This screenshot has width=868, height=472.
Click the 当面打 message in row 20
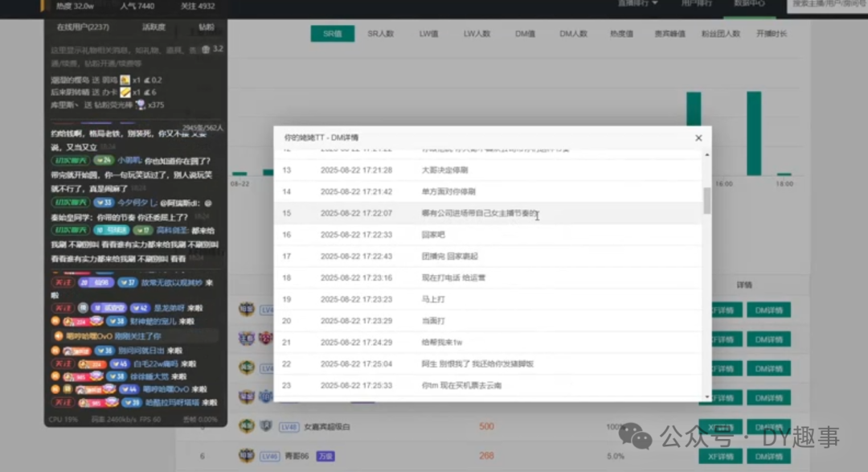pyautogui.click(x=433, y=322)
